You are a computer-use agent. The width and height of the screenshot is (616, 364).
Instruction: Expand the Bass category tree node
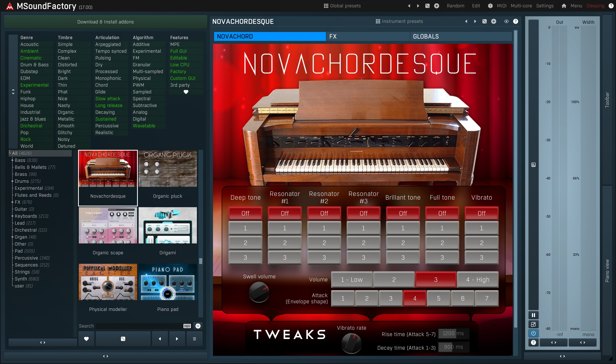point(13,160)
